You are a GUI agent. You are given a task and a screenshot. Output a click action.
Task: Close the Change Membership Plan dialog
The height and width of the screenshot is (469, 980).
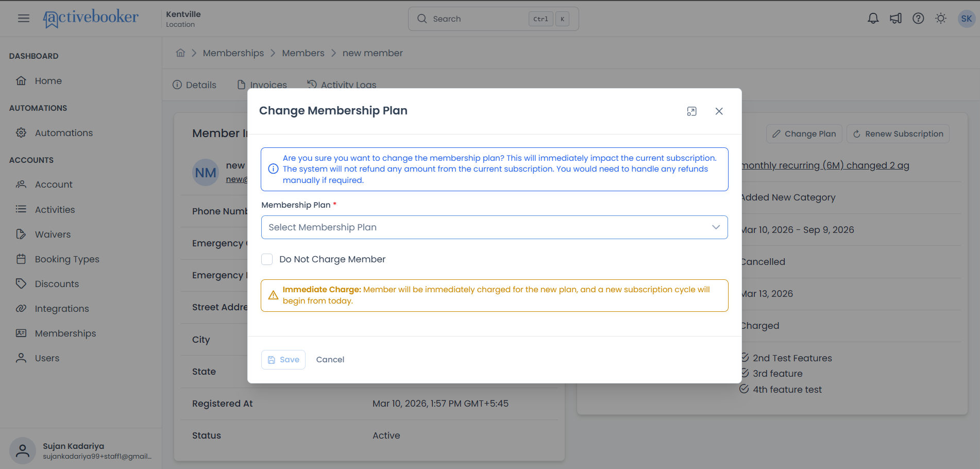tap(719, 111)
